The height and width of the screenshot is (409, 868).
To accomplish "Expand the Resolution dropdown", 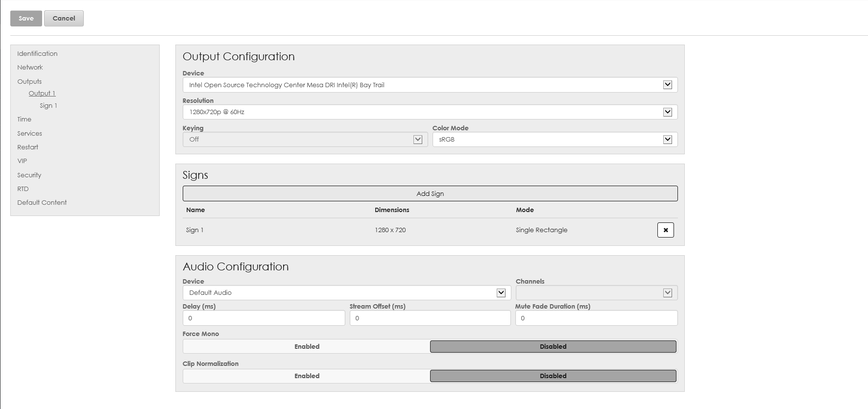I will (430, 112).
